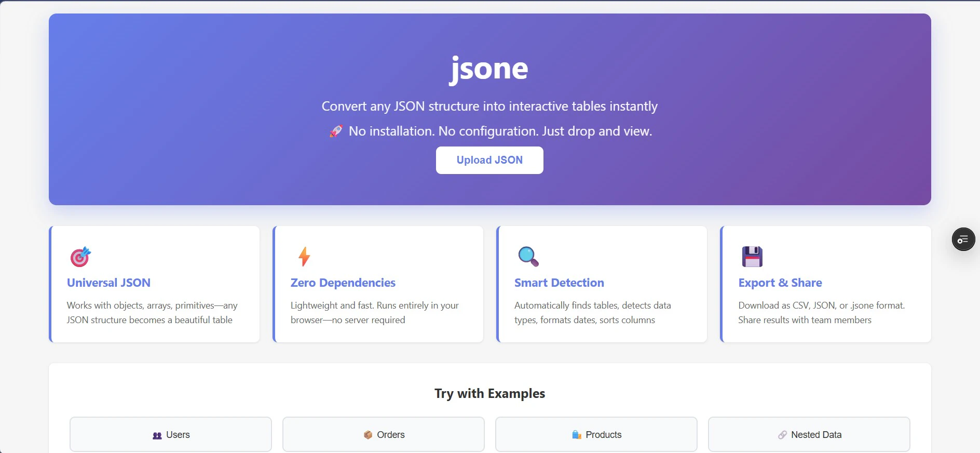Click the rocket icon in the hero tagline
Image resolution: width=980 pixels, height=453 pixels.
click(335, 131)
